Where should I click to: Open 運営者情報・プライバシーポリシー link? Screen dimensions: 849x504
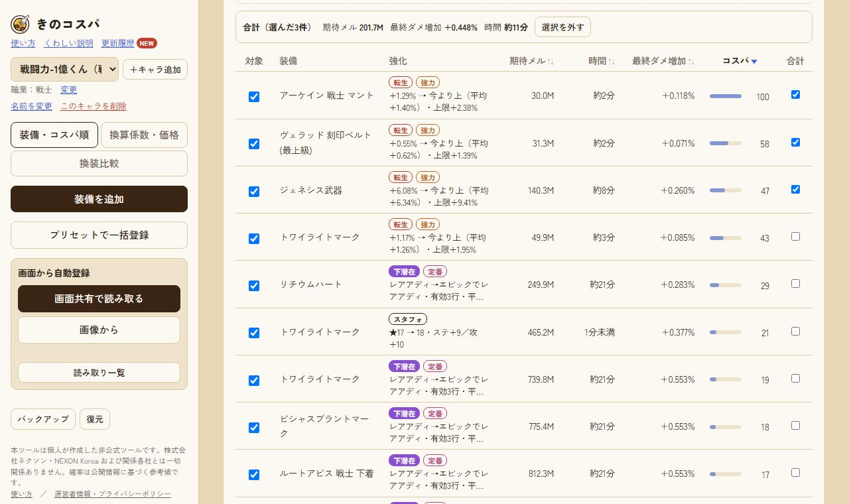113,494
